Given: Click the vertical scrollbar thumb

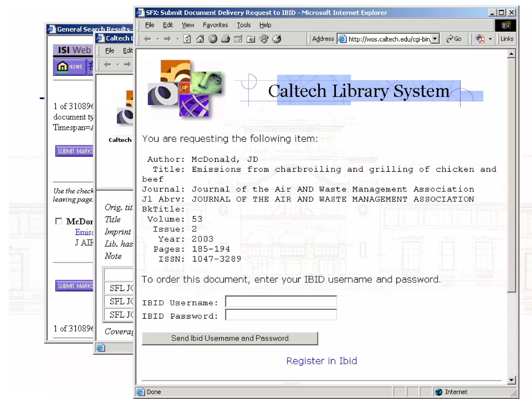Looking at the screenshot, I should click(511, 174).
